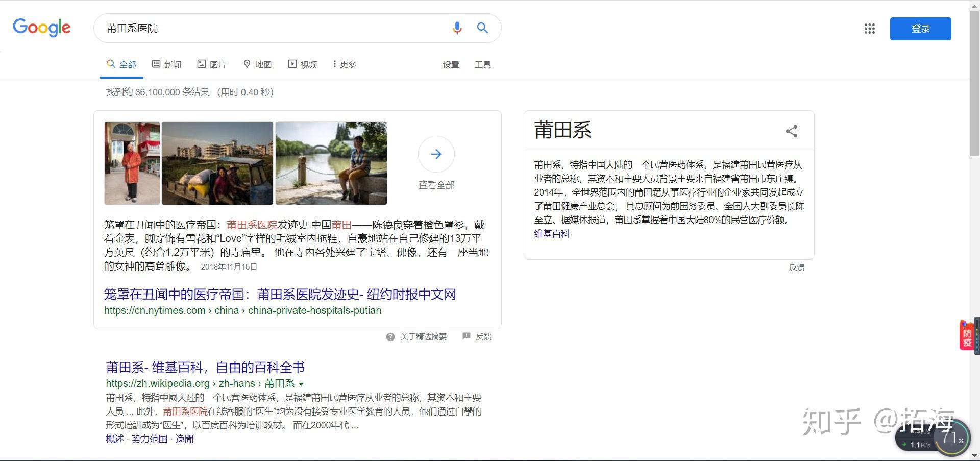Open the 设置 menu
This screenshot has width=980, height=461.
tap(451, 65)
